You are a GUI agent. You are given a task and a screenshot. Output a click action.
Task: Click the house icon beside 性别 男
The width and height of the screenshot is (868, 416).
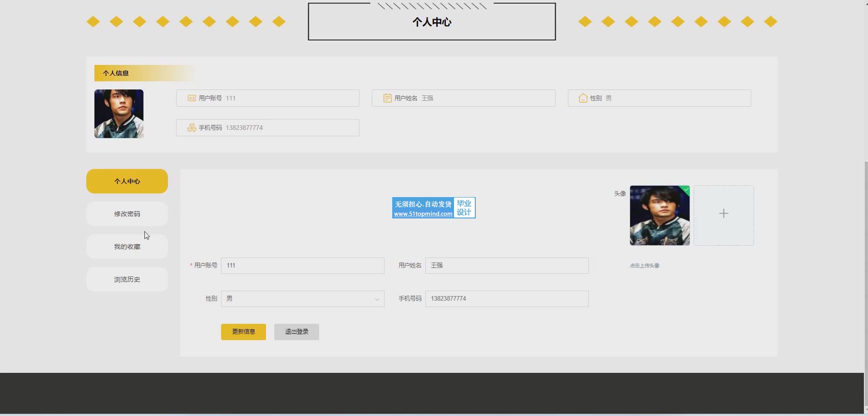[583, 98]
